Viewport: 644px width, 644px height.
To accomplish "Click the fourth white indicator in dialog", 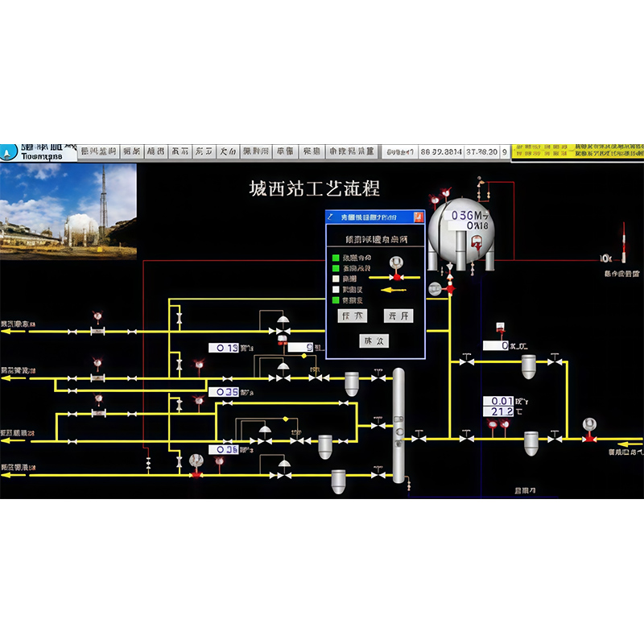I will [x=336, y=290].
